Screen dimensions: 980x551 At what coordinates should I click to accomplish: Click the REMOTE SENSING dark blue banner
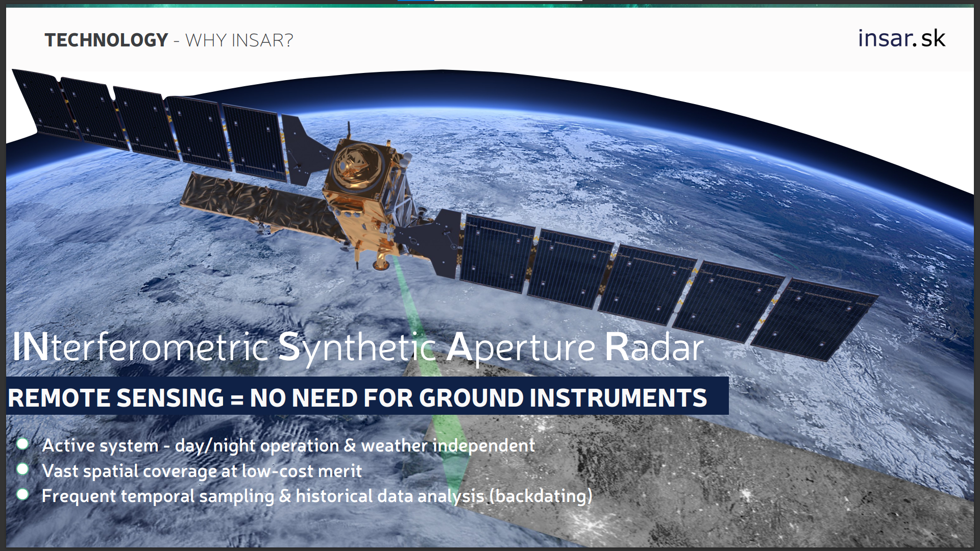(x=366, y=397)
